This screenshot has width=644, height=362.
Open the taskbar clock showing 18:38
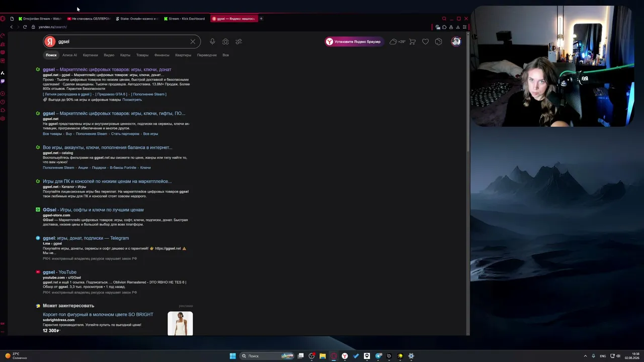pos(632,356)
